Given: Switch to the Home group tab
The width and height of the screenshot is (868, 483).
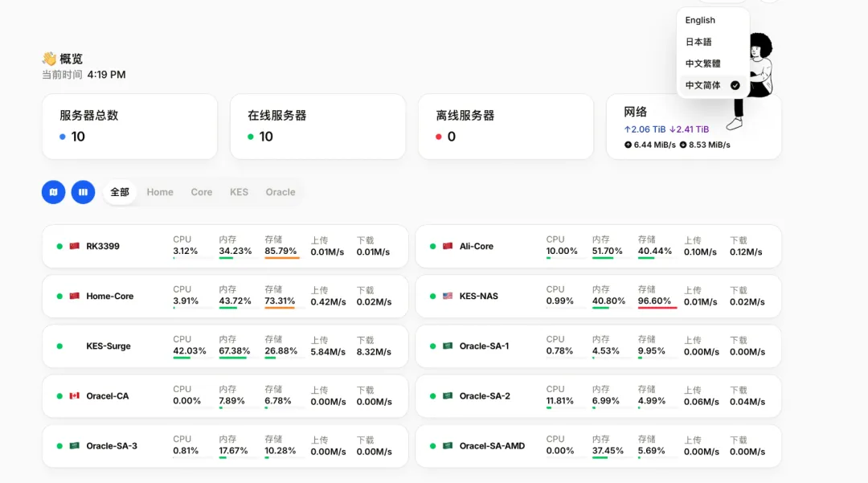Looking at the screenshot, I should click(160, 192).
